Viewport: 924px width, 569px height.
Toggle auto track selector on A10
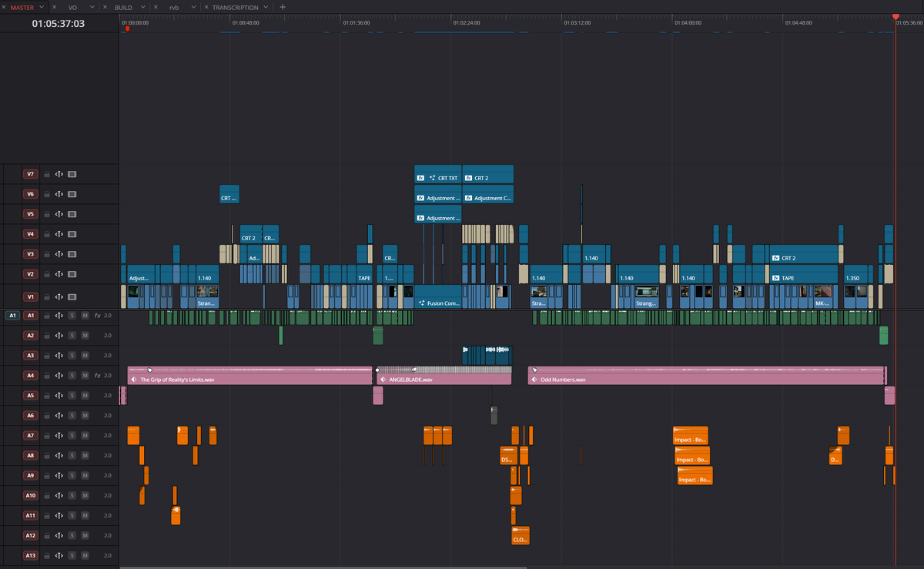59,496
